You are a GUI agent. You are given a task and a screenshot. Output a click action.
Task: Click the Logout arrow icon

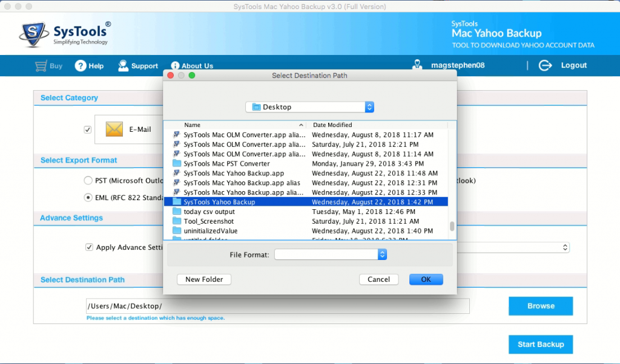(x=545, y=65)
